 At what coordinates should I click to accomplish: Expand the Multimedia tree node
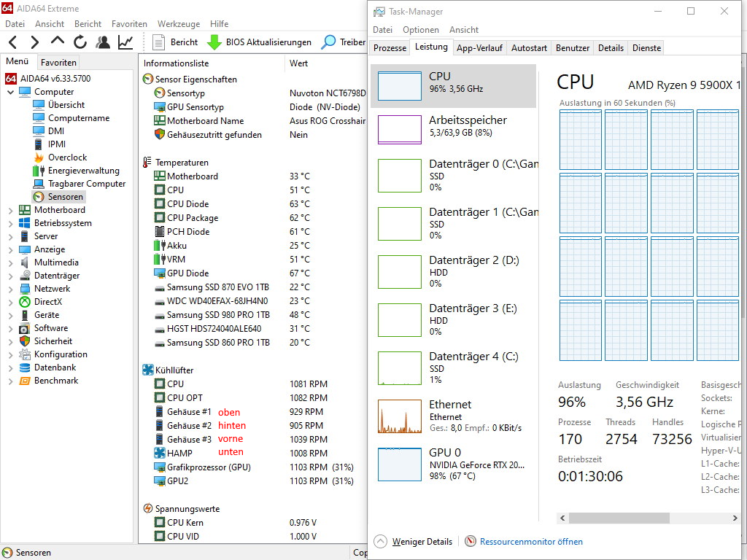tap(10, 262)
